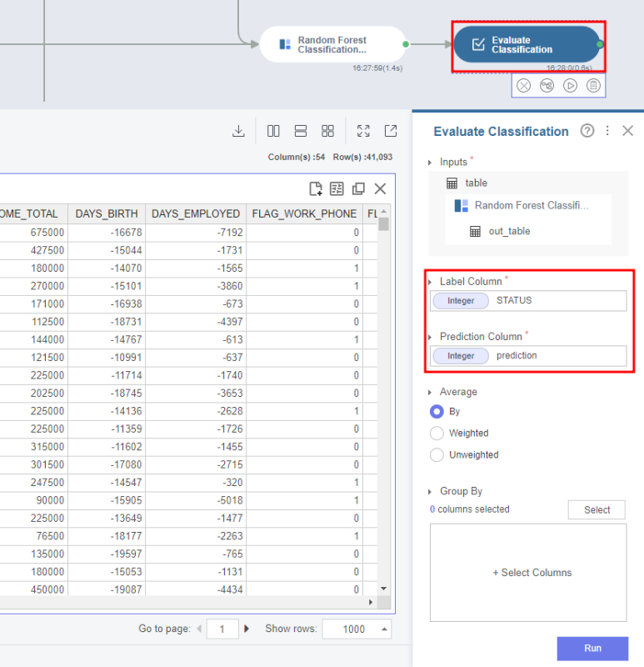The image size is (644, 667).
Task: Open the Show rows dropdown
Action: [357, 629]
